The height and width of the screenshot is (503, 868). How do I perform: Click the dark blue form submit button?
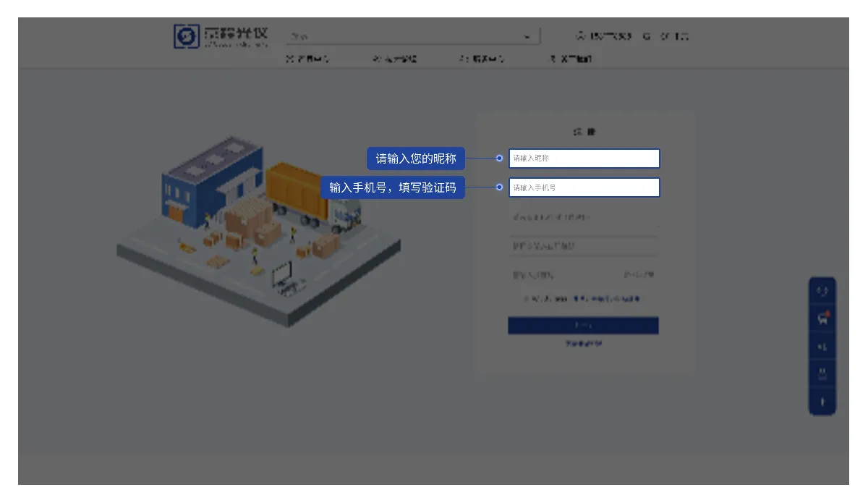(x=583, y=326)
